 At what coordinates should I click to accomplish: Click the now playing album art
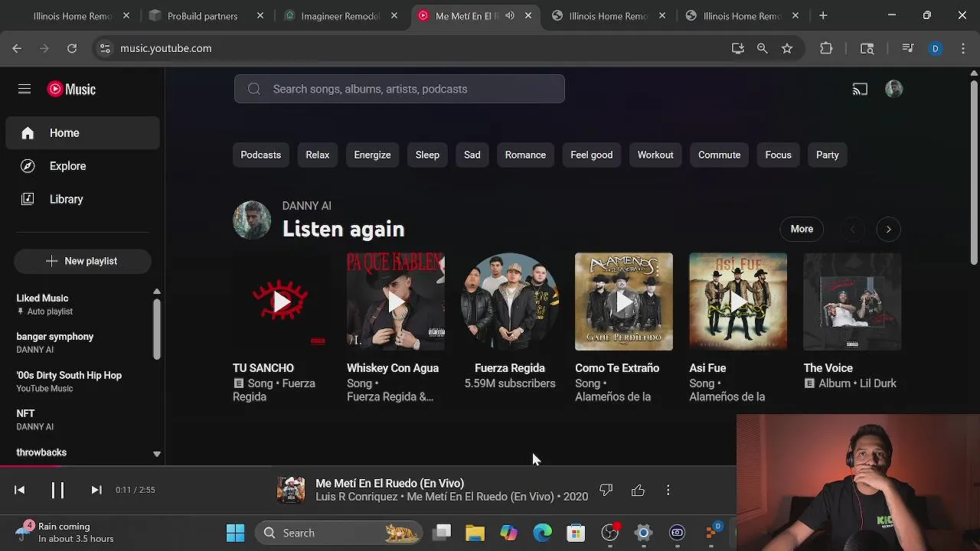(x=291, y=490)
